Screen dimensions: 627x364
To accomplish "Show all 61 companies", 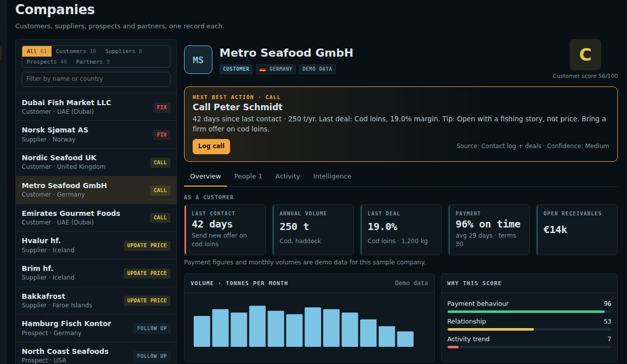I will click(x=37, y=51).
